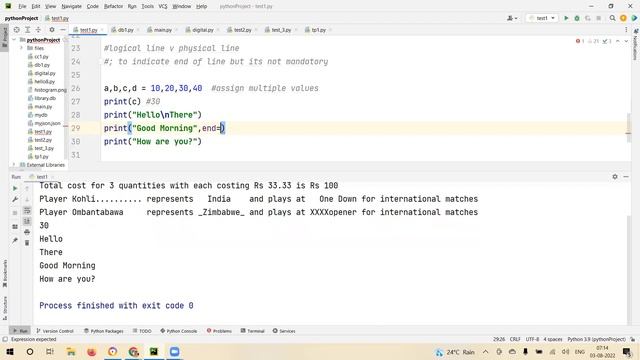Open PyCharm from the Windows taskbar
This screenshot has height=360, width=640.
[x=154, y=352]
